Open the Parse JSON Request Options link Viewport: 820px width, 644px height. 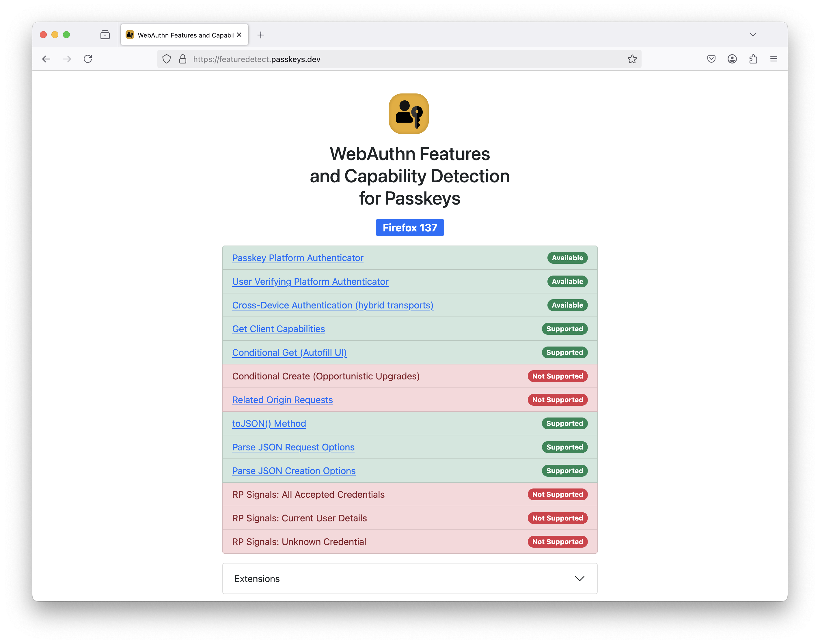click(x=293, y=447)
